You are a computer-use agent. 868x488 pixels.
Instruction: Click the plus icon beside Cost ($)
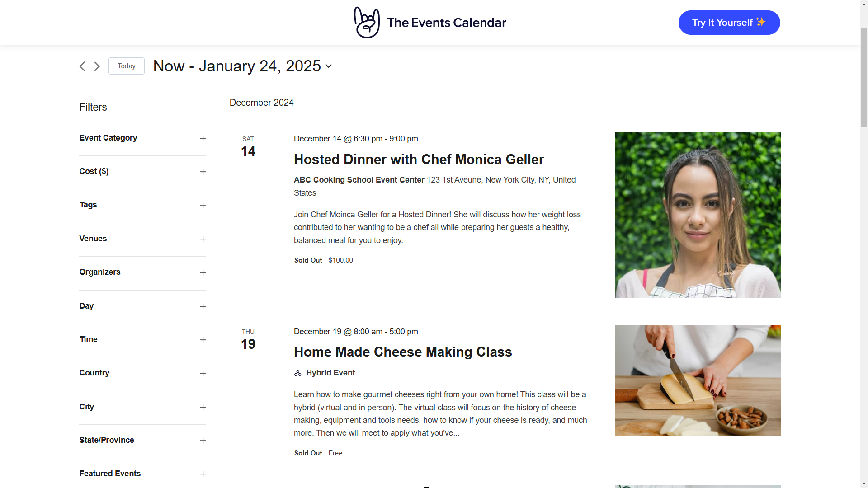point(203,172)
